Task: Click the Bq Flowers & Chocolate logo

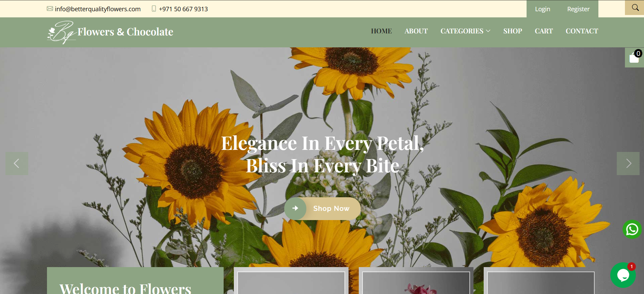Action: tap(110, 32)
